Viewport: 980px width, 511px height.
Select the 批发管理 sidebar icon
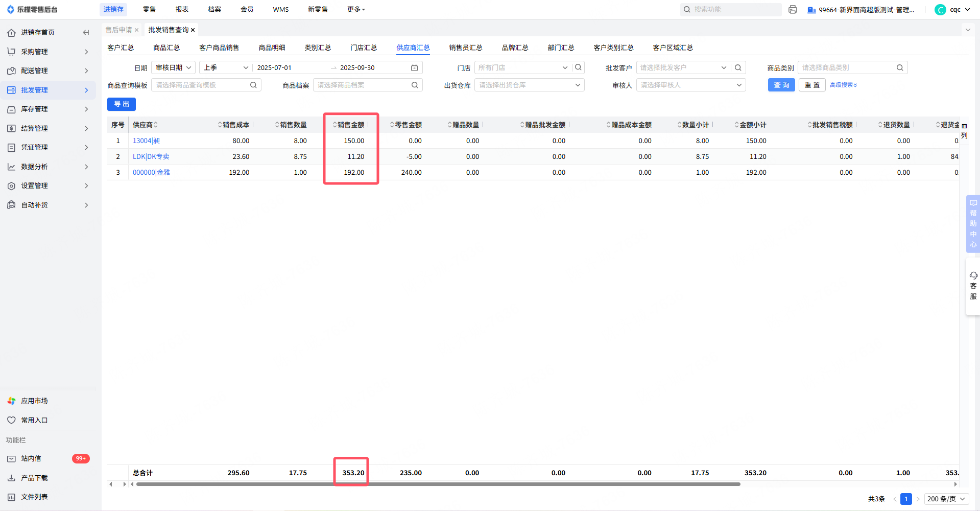click(x=11, y=90)
